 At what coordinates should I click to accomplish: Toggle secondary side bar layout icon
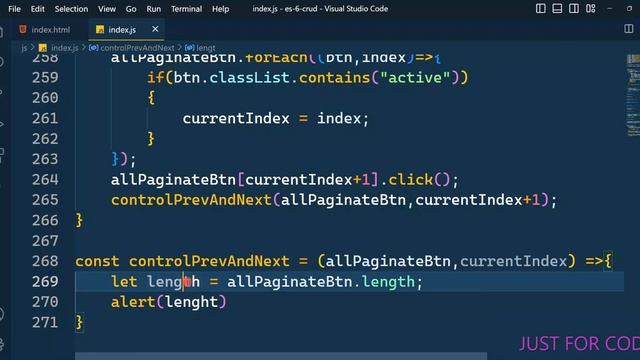pos(573,8)
